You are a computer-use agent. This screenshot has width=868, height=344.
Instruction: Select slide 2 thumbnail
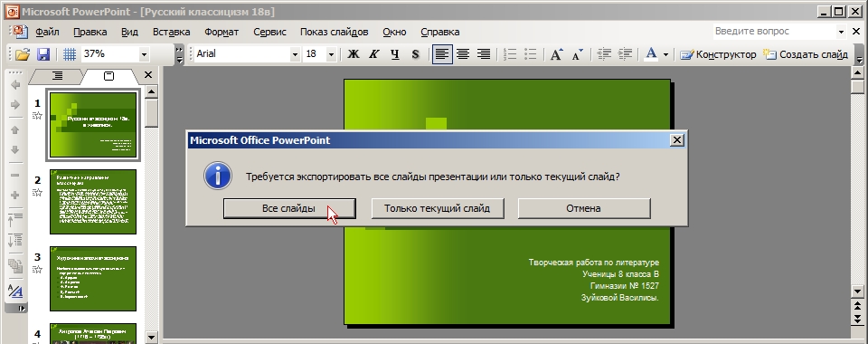[93, 202]
